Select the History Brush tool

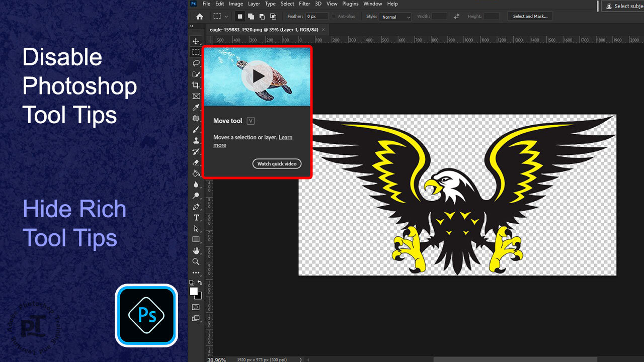tap(196, 151)
